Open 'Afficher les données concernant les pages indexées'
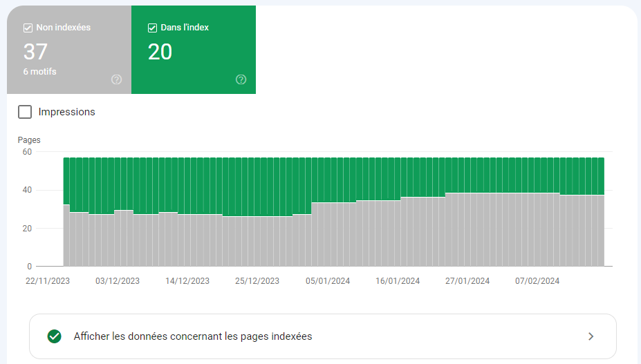This screenshot has width=641, height=364. [x=193, y=336]
